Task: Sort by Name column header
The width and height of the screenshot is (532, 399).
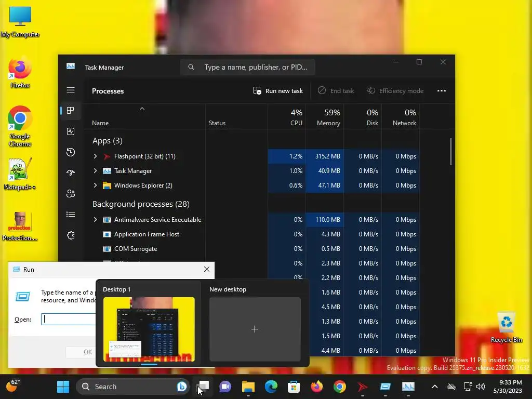Action: tap(145, 117)
